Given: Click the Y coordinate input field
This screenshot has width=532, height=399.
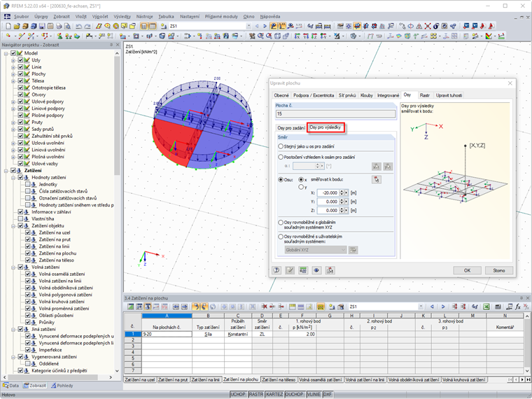Looking at the screenshot, I should pyautogui.click(x=328, y=202).
